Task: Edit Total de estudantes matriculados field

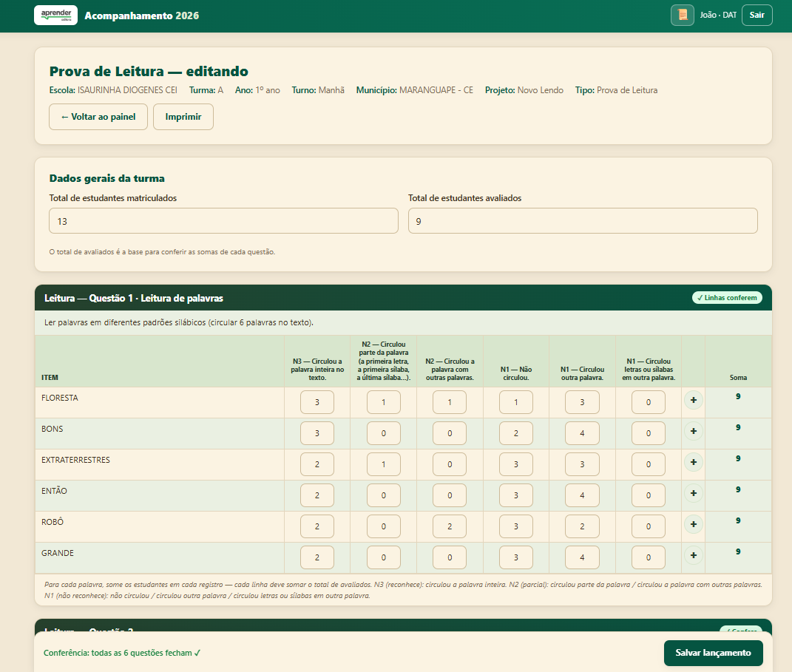Action: pyautogui.click(x=223, y=221)
